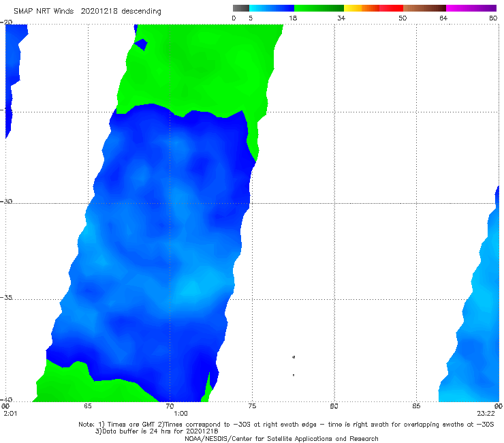
Task: Click the "85" longitude axis label
Action: pyautogui.click(x=416, y=406)
